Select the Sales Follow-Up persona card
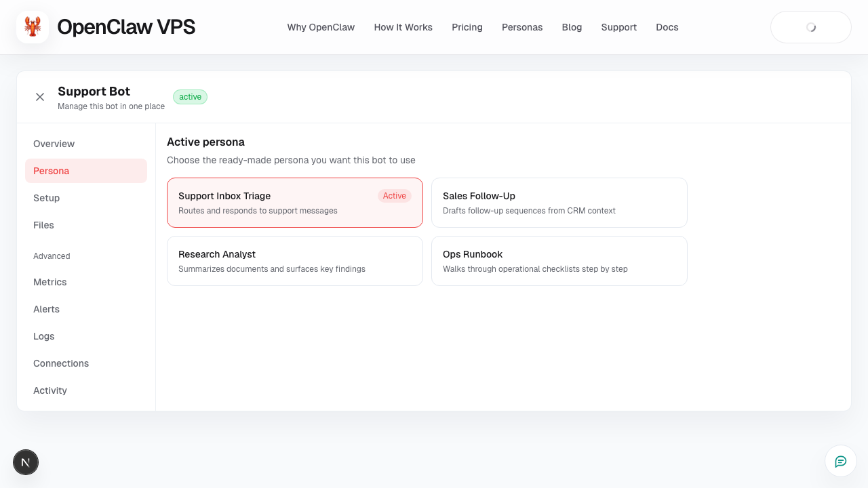This screenshot has width=868, height=488. click(x=559, y=202)
